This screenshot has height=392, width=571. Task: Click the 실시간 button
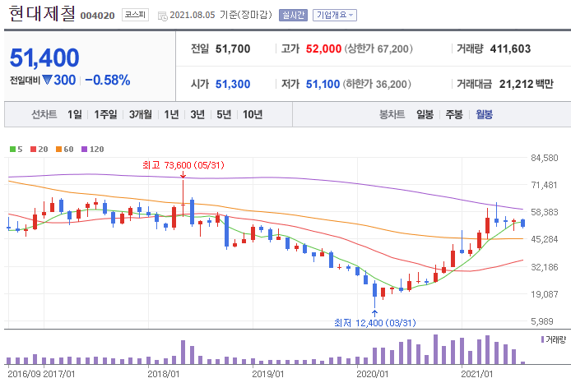coord(293,16)
